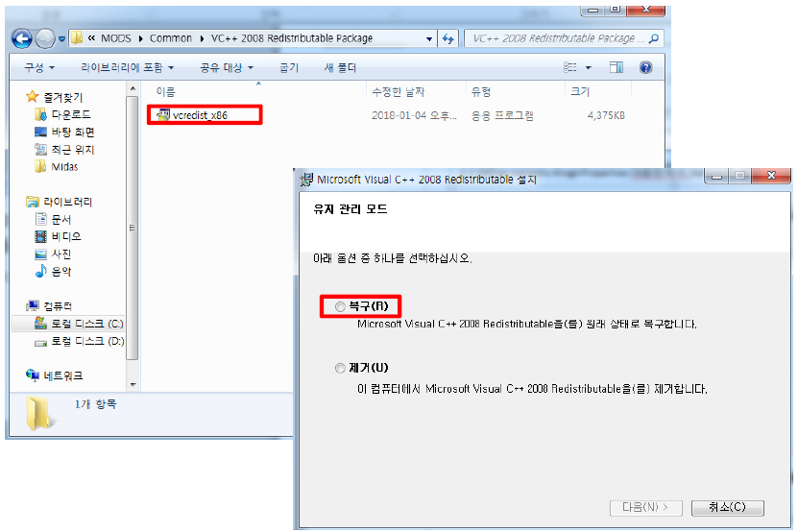Select 컴퓨터 in the navigation pane
This screenshot has width=798, height=532.
point(58,306)
